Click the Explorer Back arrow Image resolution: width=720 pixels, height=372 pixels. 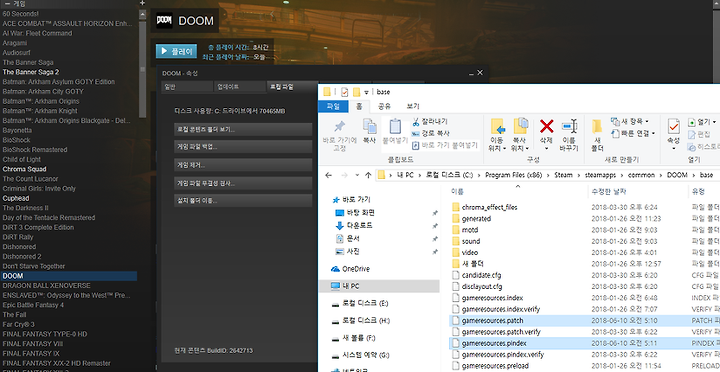point(328,175)
